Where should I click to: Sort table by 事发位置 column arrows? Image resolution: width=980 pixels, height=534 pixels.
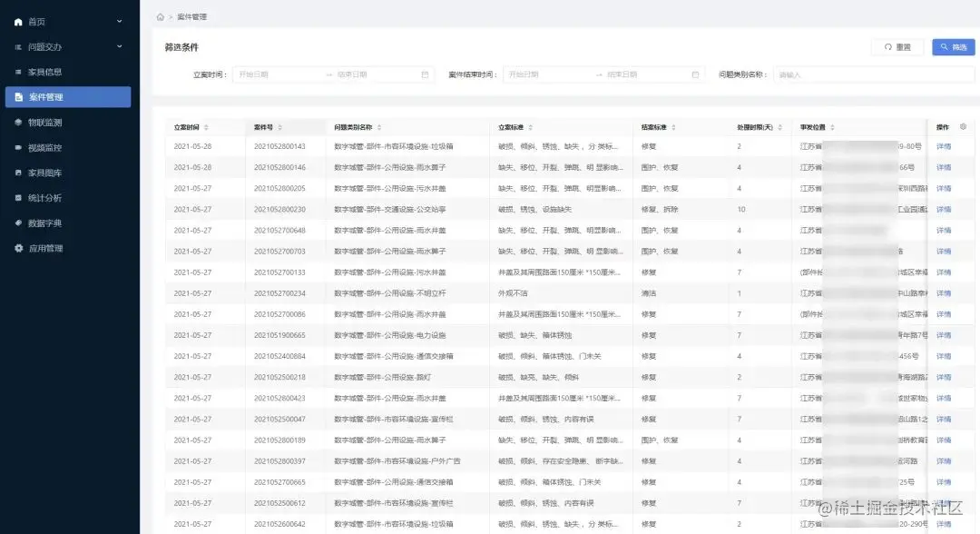(832, 127)
